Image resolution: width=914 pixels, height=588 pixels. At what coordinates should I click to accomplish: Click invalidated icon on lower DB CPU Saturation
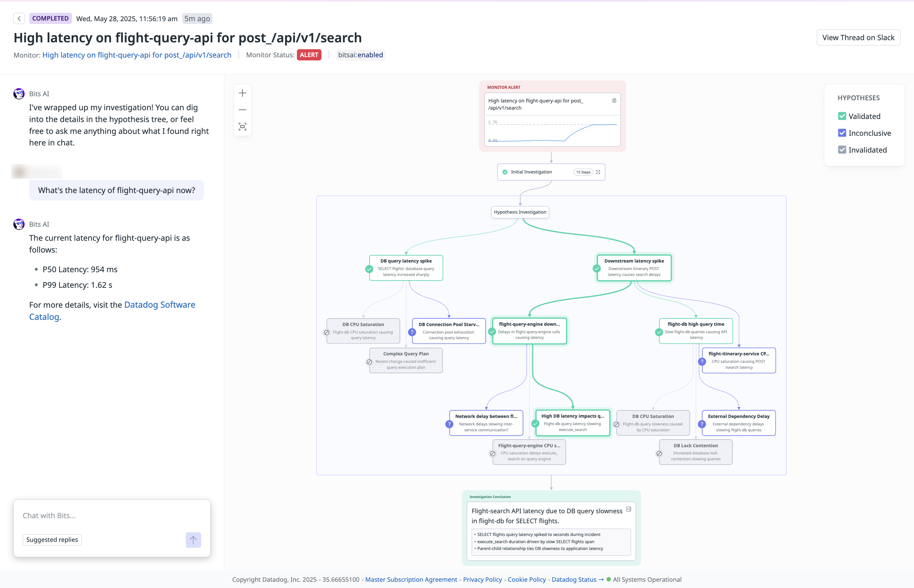(616, 424)
